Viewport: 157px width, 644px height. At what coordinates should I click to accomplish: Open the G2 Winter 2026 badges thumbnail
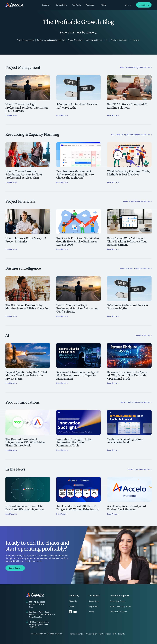78,489
